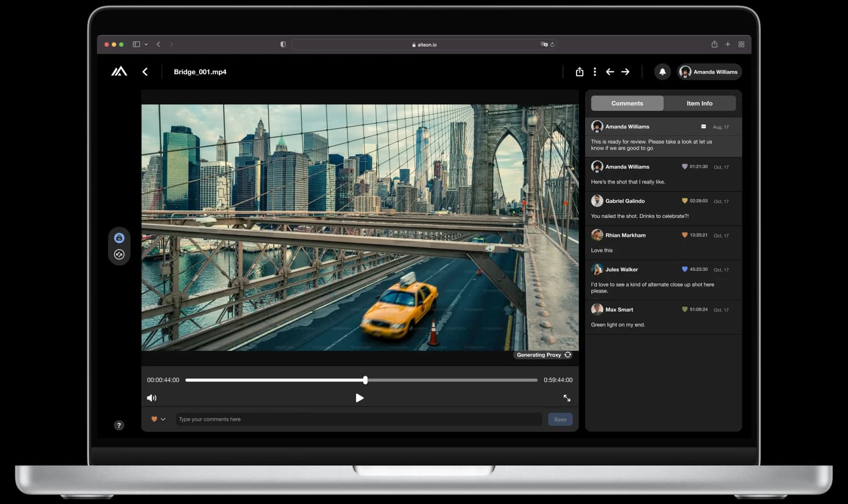Toggle fullscreen video mode
848x504 pixels.
pos(567,398)
